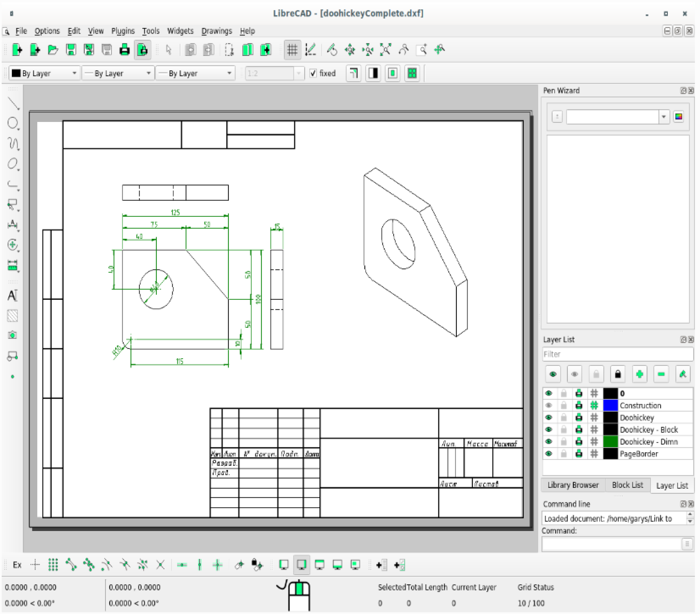Show the Construction layer visibility eye

tap(549, 405)
